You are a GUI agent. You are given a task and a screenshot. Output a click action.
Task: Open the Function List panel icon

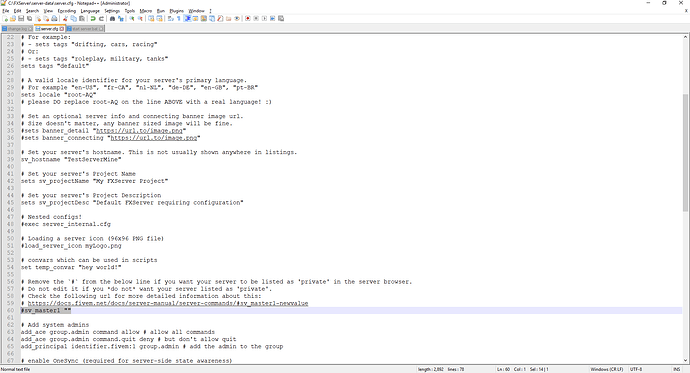coord(220,18)
